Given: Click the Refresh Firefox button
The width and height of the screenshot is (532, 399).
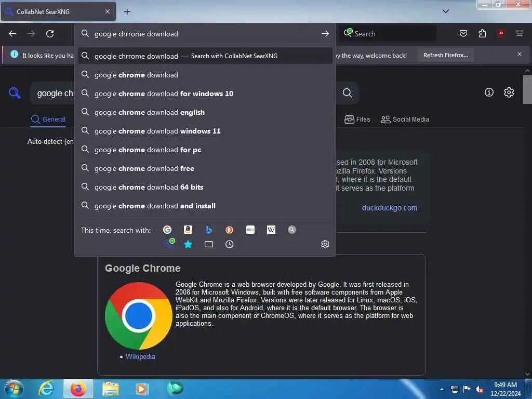Looking at the screenshot, I should (x=445, y=55).
